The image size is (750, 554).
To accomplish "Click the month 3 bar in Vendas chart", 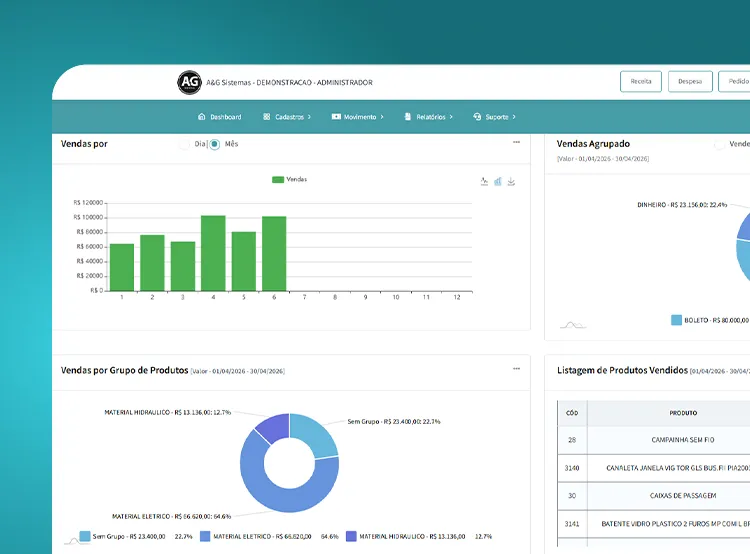I will [183, 266].
